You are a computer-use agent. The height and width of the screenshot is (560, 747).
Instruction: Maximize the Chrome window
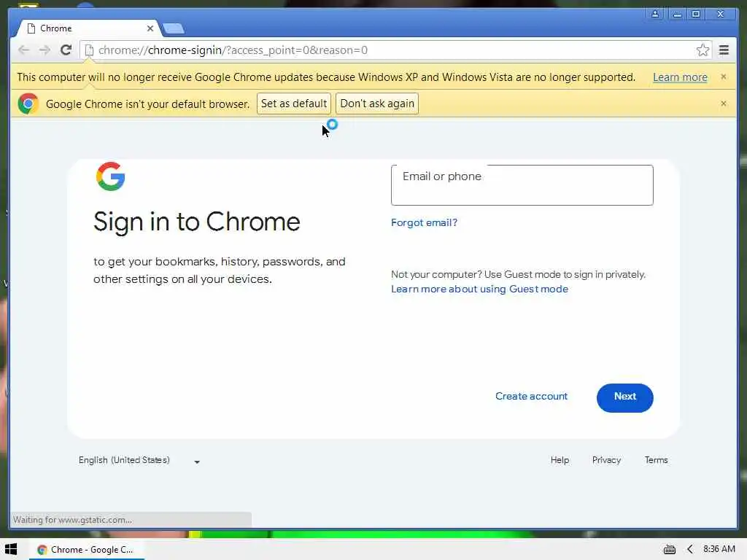pyautogui.click(x=695, y=14)
